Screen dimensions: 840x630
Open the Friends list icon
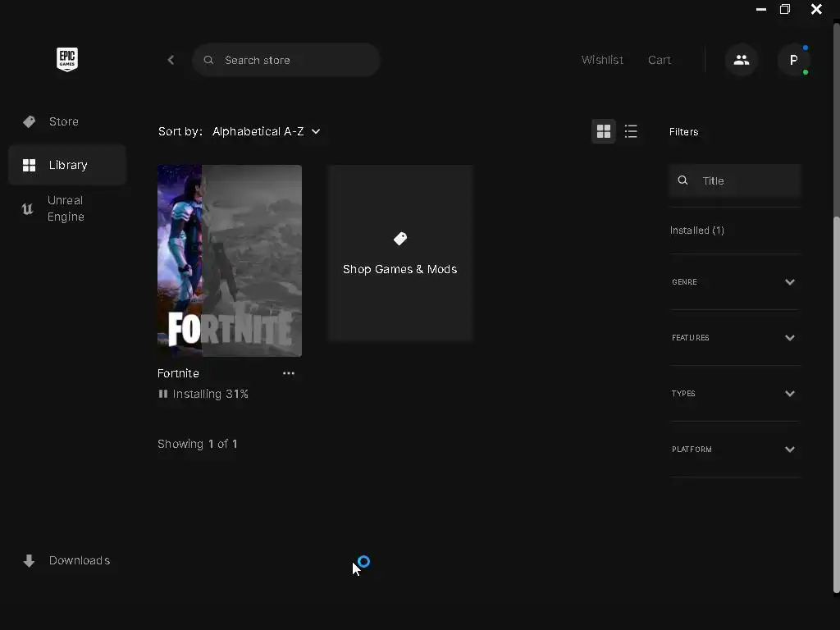[742, 60]
